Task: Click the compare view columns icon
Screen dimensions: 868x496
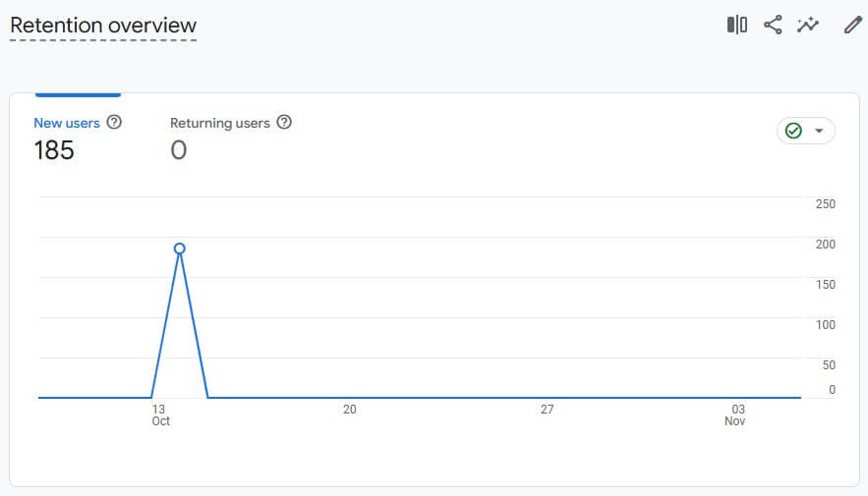Action: click(737, 25)
